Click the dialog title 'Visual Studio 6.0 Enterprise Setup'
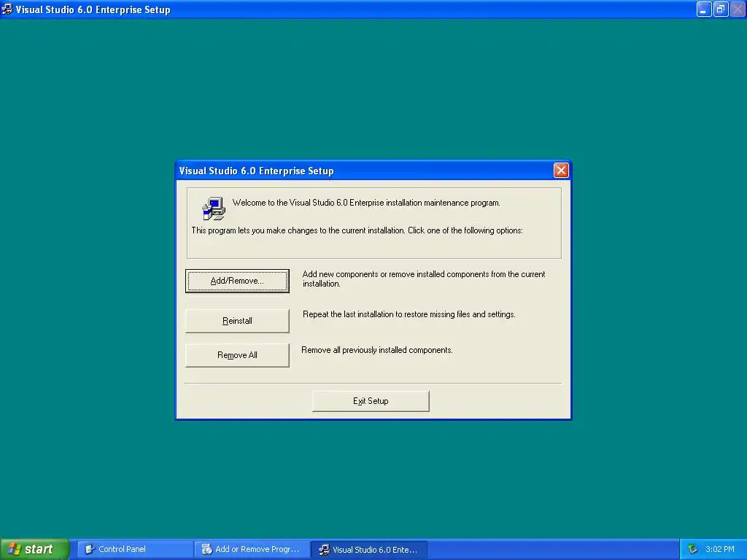Viewport: 747px width, 560px height. (x=256, y=171)
